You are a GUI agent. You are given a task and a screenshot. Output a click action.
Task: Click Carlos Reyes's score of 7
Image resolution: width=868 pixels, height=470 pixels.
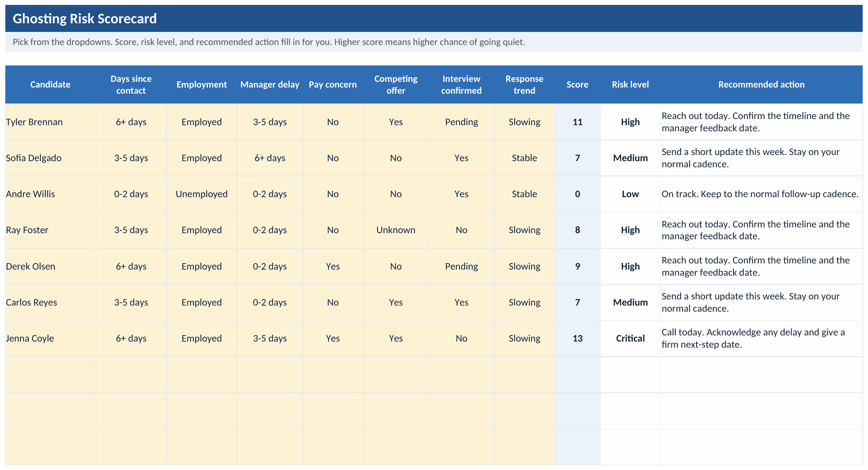[x=578, y=302]
